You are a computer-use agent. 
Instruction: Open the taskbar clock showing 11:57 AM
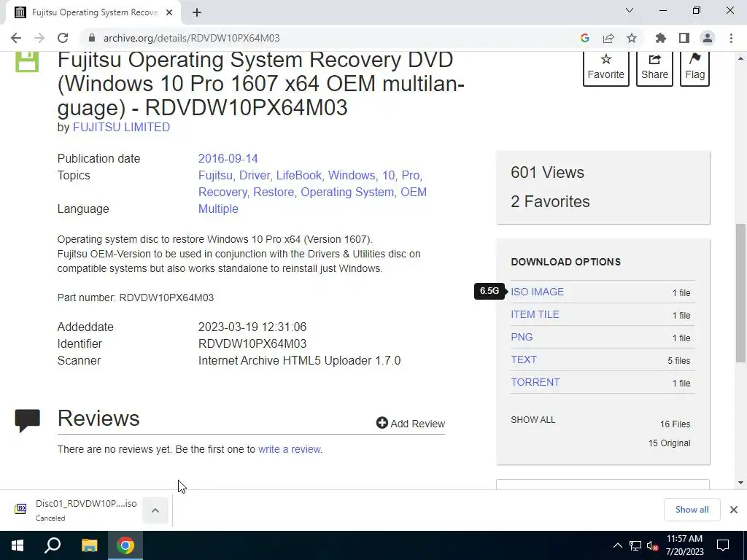point(684,545)
